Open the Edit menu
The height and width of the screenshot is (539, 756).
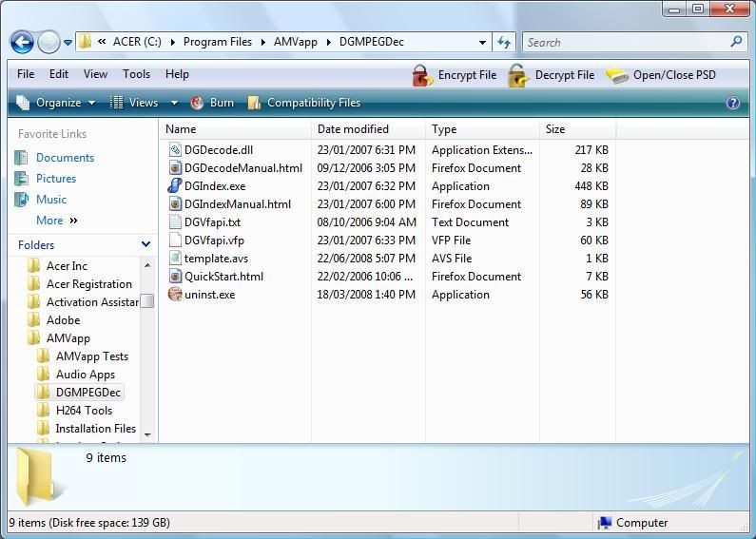59,74
